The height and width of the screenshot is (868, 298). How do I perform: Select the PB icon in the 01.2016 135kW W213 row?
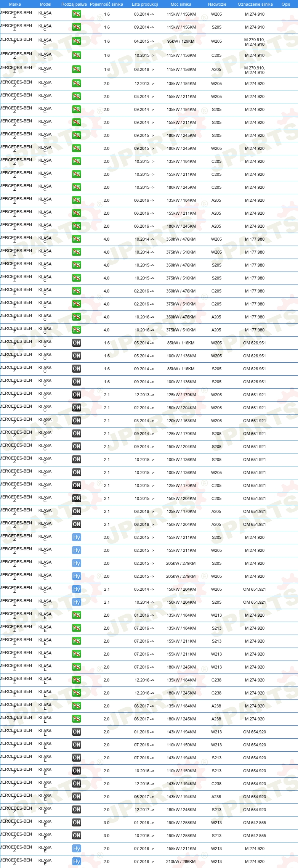(77, 615)
